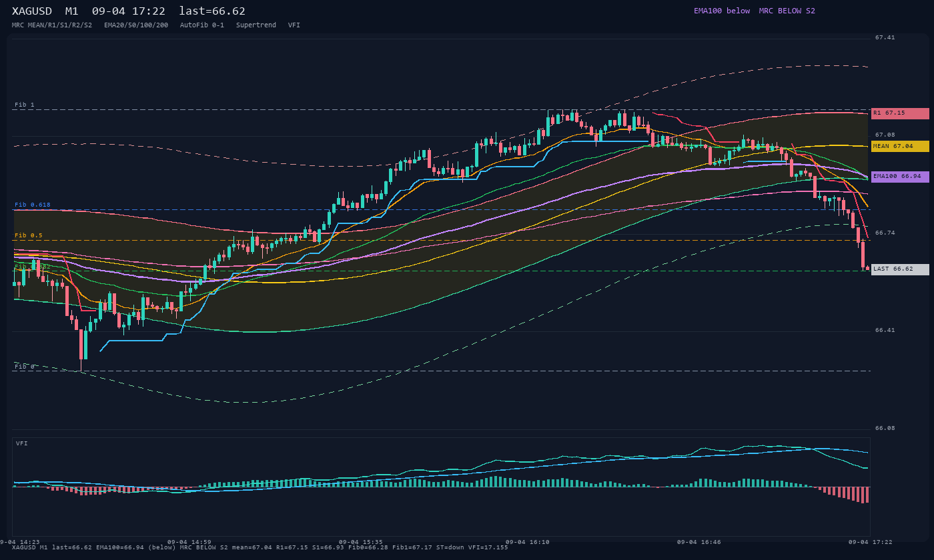The width and height of the screenshot is (934, 560).
Task: Click the 'Fib 0.5' level label
Action: (29, 235)
